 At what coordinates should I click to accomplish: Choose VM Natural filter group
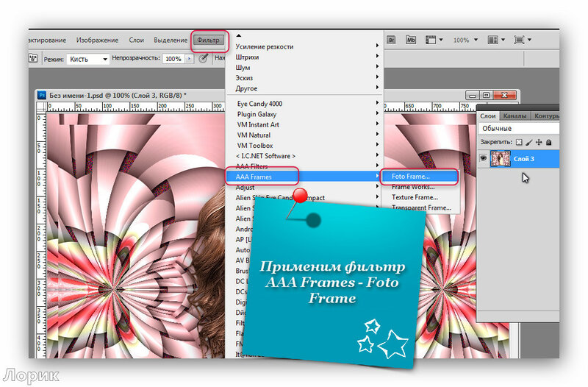(x=305, y=135)
